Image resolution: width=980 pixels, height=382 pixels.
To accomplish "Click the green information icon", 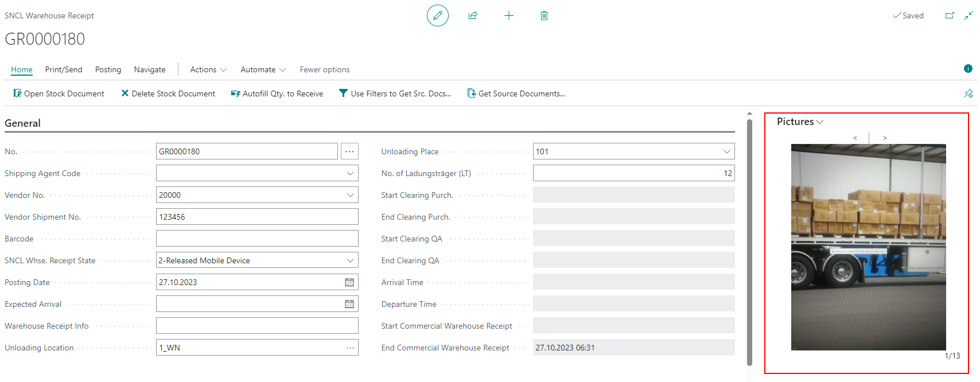I will point(968,69).
